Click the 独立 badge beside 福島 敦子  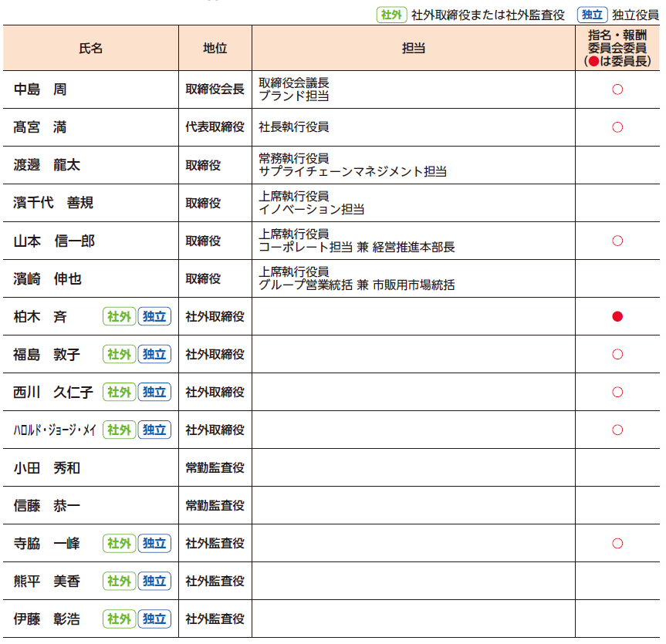(x=154, y=355)
